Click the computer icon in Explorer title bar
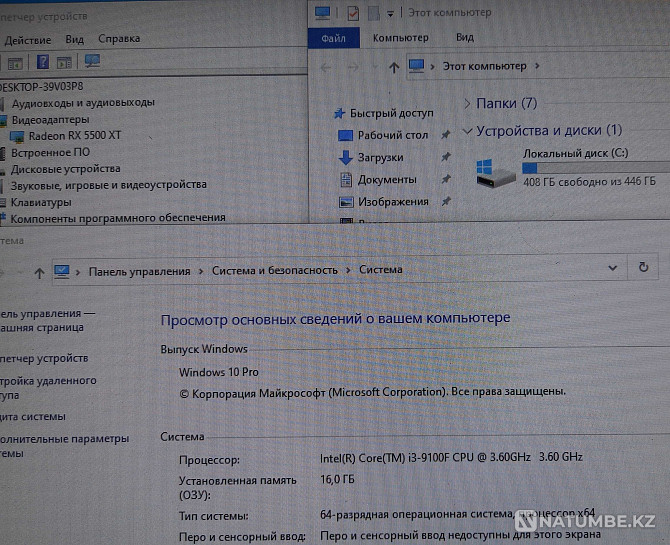Screen dimensions: 670x545 322,13
